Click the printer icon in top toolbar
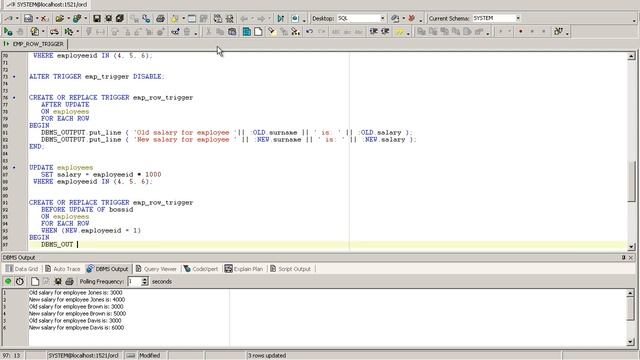This screenshot has height=360, width=640. point(160,18)
